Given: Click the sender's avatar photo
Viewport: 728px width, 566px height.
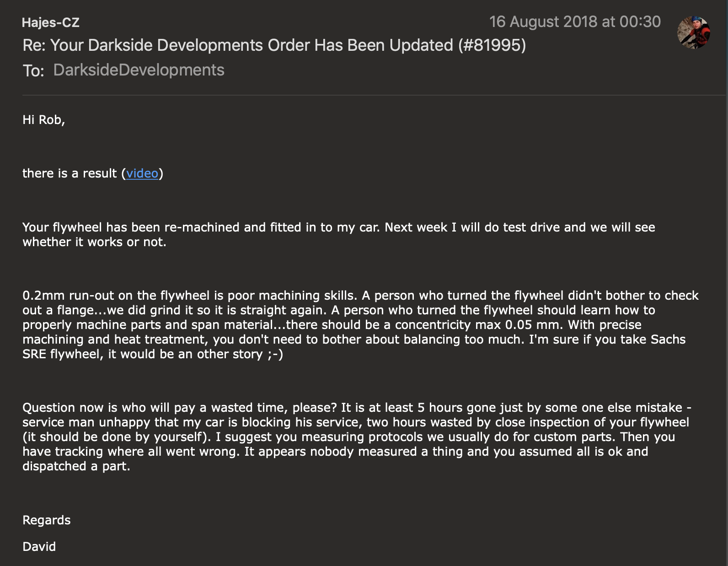Looking at the screenshot, I should click(x=693, y=32).
